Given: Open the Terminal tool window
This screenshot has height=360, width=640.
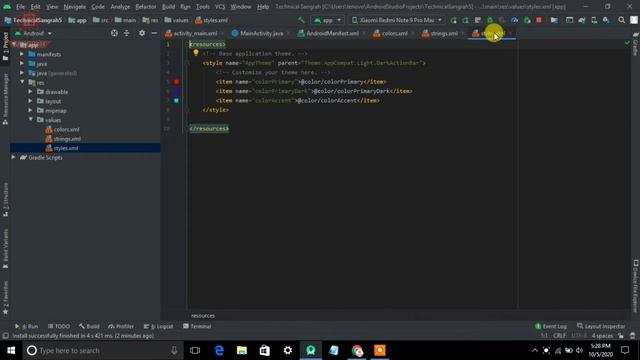Looking at the screenshot, I should tap(197, 326).
